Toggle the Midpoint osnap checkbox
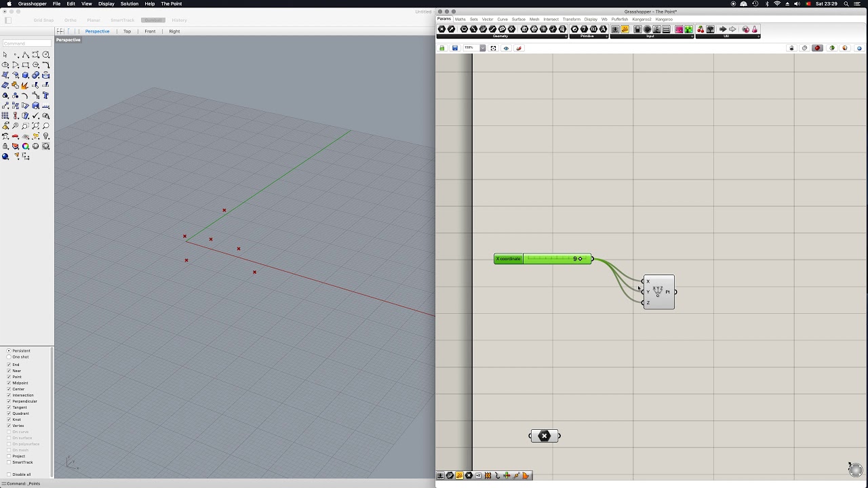 click(x=9, y=383)
